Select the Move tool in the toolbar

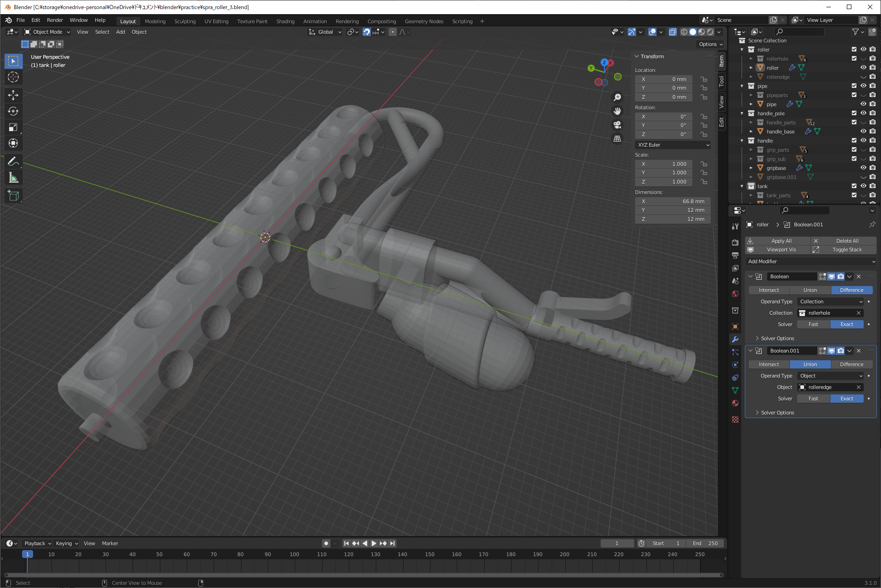coord(13,95)
